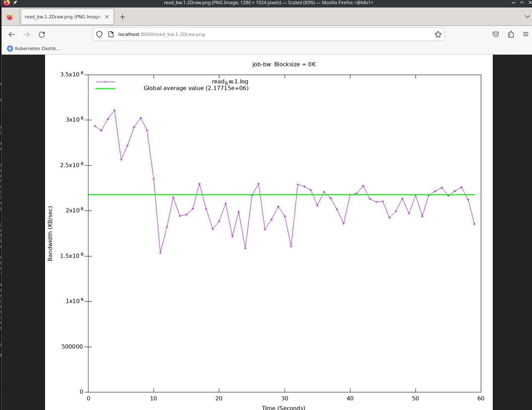The width and height of the screenshot is (532, 410).
Task: Open the Save to Pocket button
Action: point(496,34)
